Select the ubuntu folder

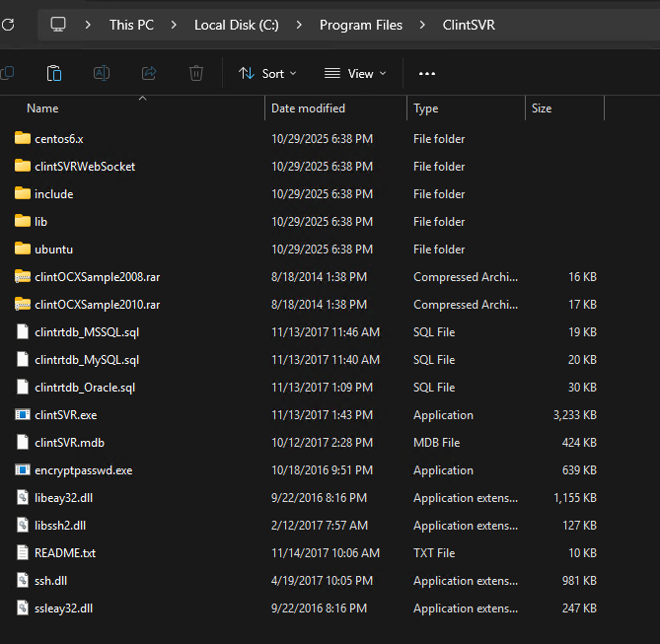pyautogui.click(x=53, y=250)
